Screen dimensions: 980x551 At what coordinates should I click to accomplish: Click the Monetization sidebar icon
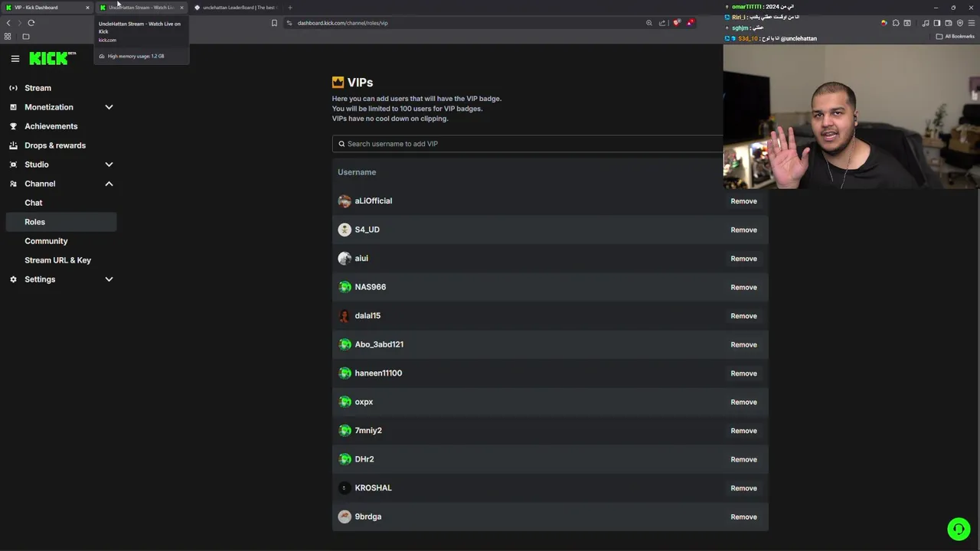pos(13,107)
